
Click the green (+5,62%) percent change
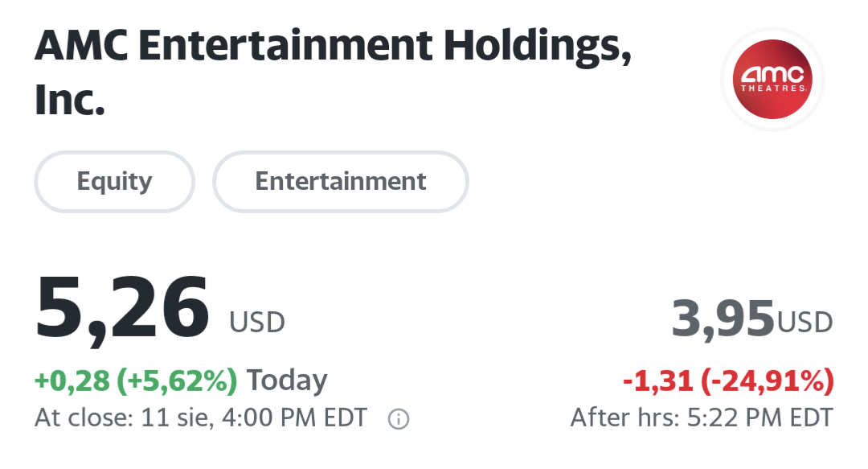coord(178,381)
